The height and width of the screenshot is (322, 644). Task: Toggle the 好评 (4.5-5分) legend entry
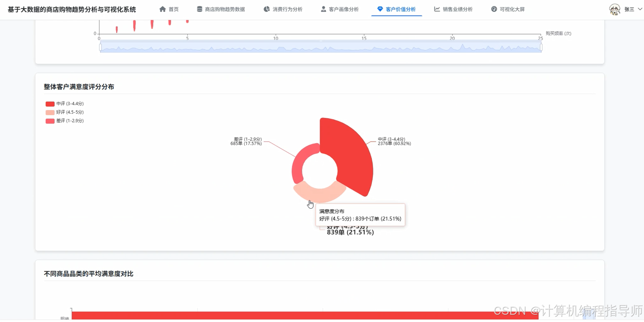point(65,112)
